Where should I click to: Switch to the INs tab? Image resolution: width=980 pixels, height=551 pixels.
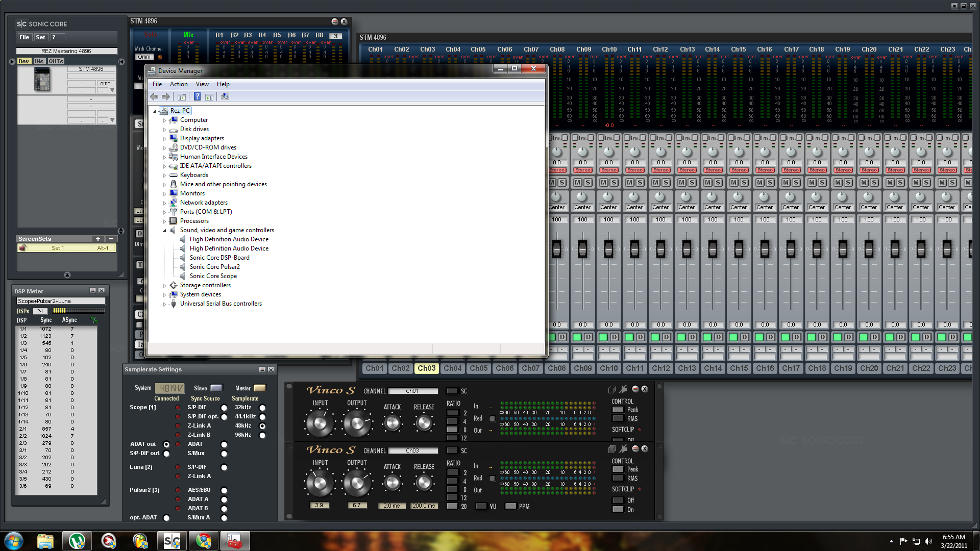pos(39,61)
